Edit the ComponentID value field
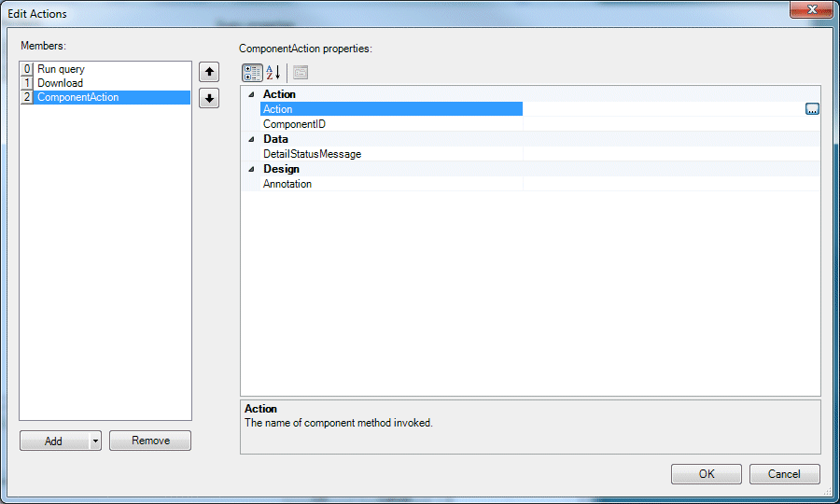 671,124
